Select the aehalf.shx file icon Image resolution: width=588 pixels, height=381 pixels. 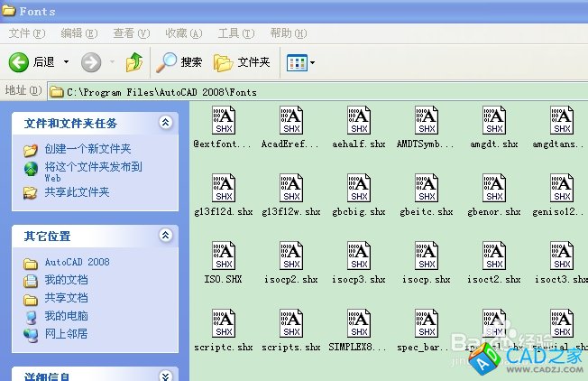pyautogui.click(x=359, y=120)
